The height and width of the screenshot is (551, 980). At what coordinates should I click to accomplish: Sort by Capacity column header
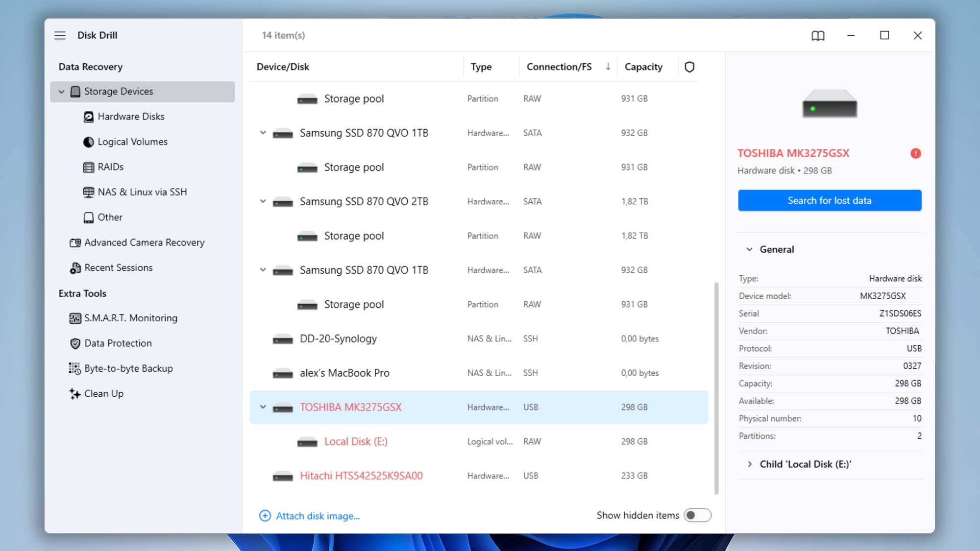click(643, 67)
